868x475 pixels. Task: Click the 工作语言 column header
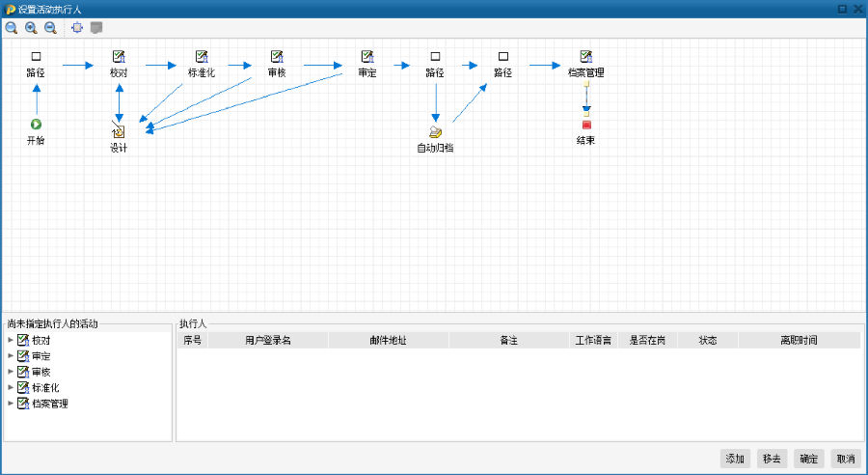[593, 340]
